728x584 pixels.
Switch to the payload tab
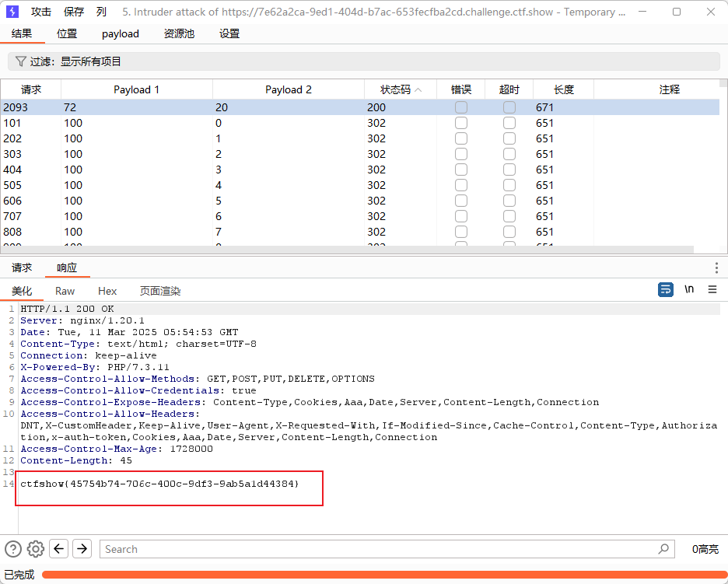tap(121, 33)
